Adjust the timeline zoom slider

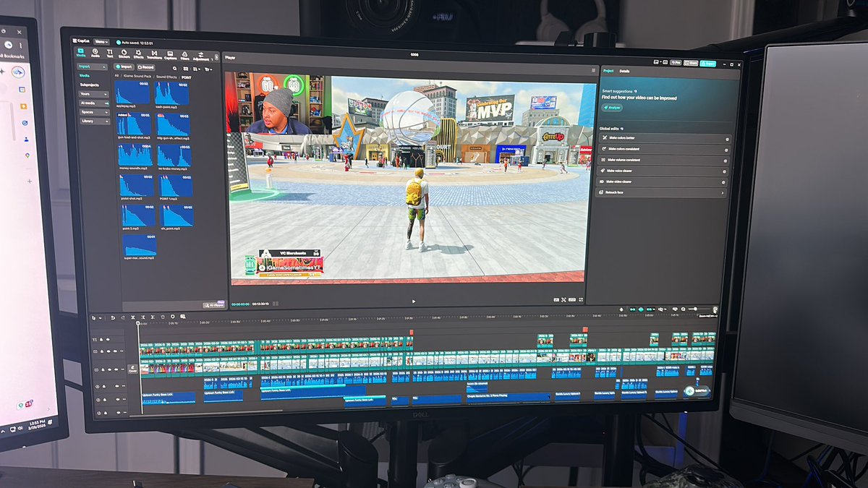pyautogui.click(x=699, y=309)
